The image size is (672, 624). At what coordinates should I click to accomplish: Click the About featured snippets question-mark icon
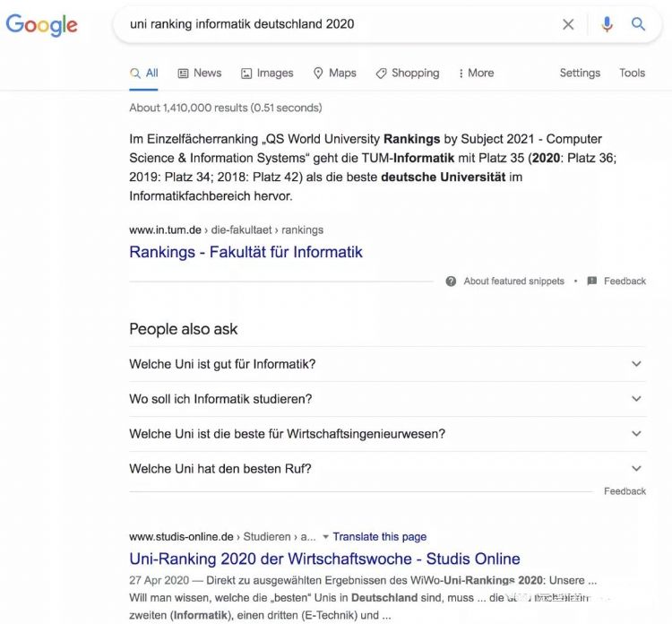coord(451,282)
